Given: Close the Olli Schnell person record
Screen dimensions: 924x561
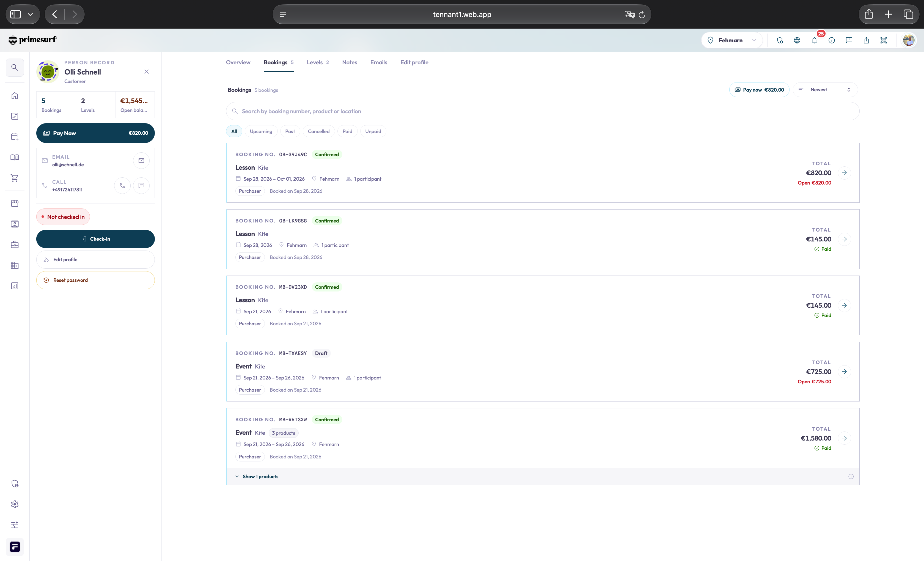Looking at the screenshot, I should (147, 71).
